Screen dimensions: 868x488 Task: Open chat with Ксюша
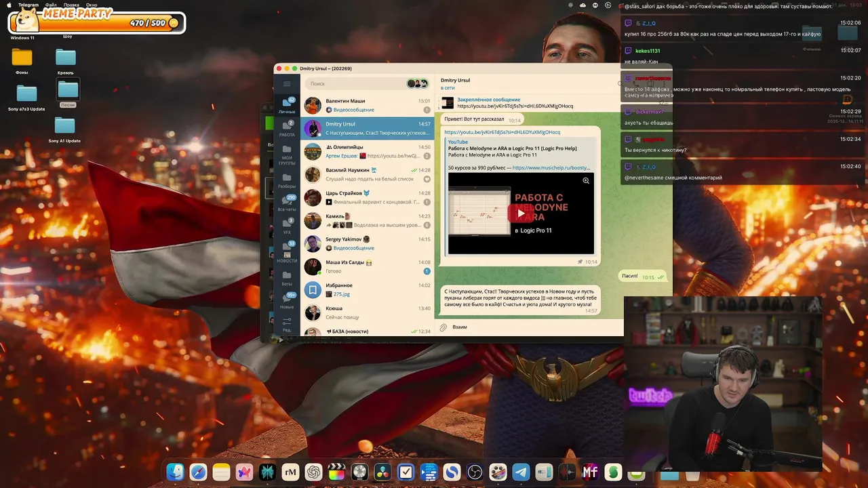coord(368,312)
